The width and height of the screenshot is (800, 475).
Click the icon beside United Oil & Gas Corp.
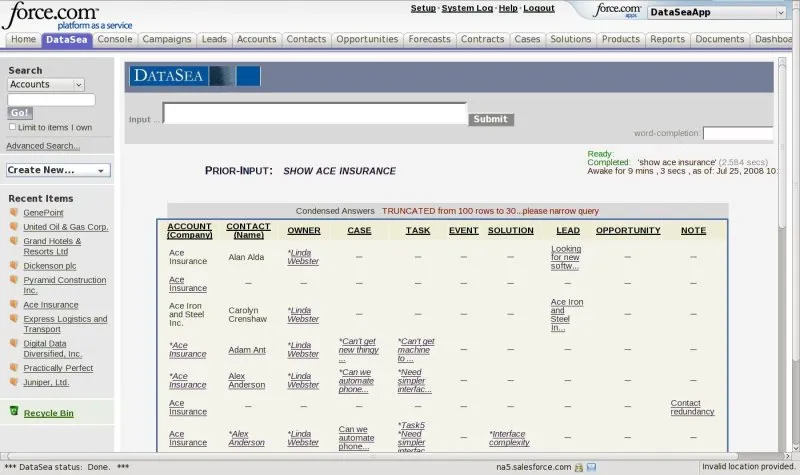click(14, 227)
